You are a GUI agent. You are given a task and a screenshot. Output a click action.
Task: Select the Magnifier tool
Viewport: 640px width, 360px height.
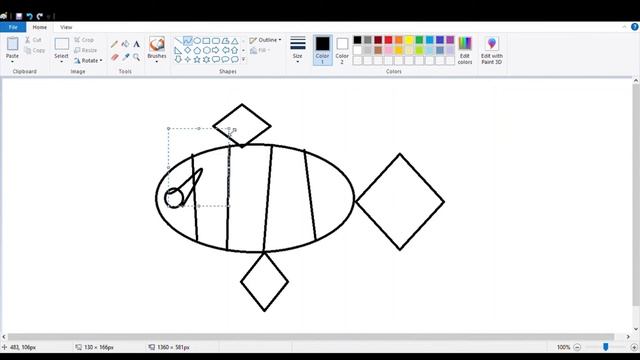[x=137, y=57]
